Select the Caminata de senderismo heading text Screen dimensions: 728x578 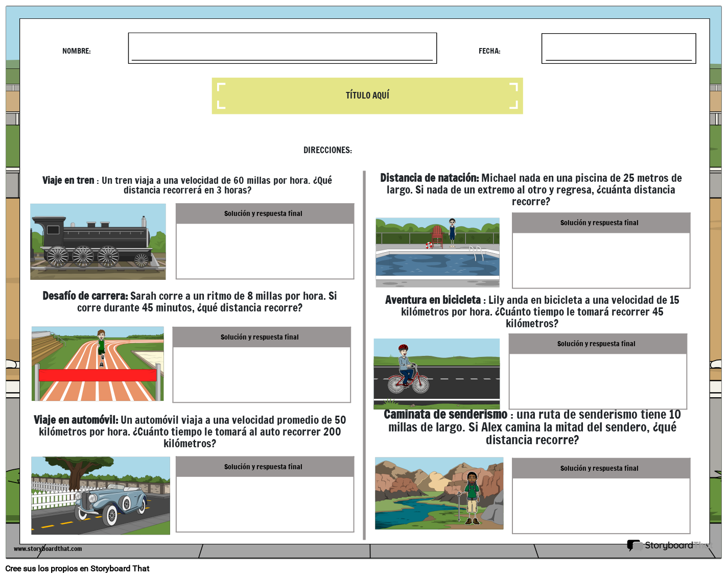coord(445,415)
